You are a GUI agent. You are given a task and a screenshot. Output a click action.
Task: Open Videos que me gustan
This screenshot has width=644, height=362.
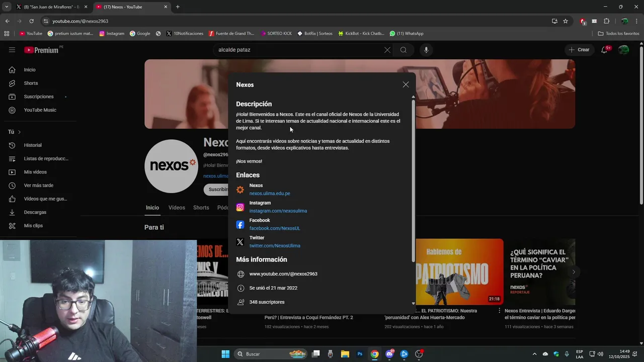point(39,199)
